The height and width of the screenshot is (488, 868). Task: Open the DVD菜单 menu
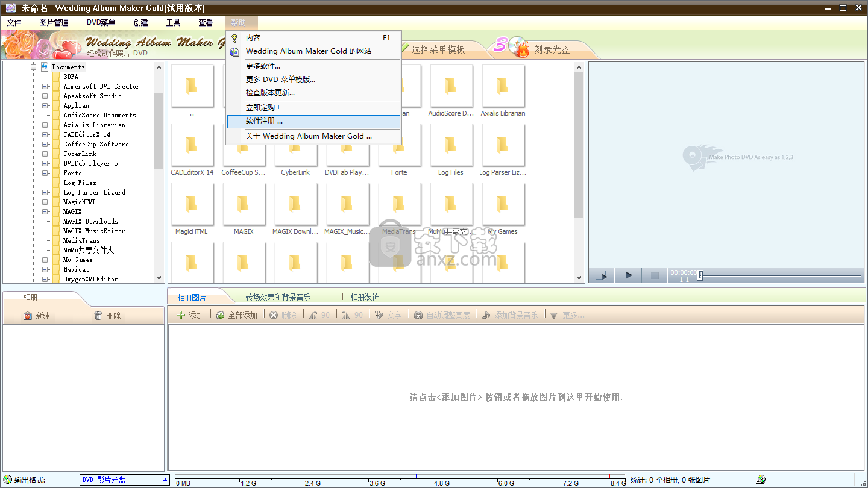tap(101, 22)
